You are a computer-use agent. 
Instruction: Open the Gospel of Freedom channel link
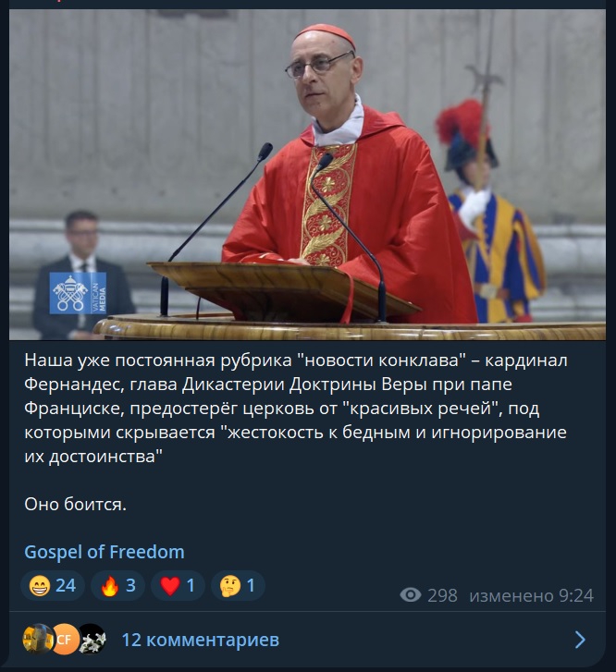105,552
